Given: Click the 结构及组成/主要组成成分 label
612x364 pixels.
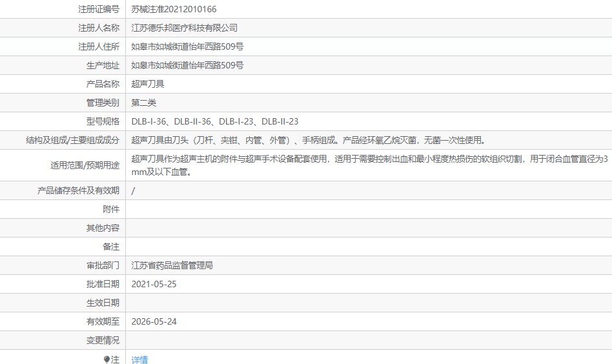Looking at the screenshot, I should (x=72, y=141).
